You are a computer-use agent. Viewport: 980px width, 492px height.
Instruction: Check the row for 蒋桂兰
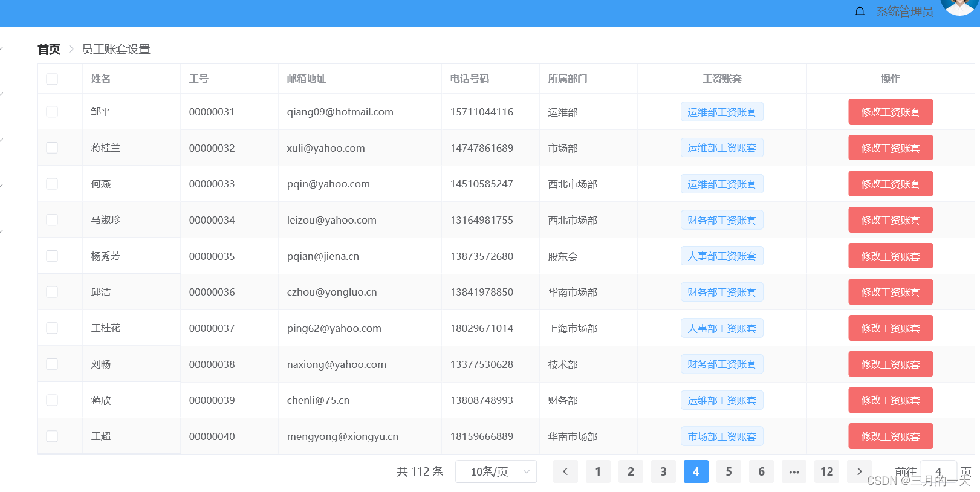[x=52, y=147]
